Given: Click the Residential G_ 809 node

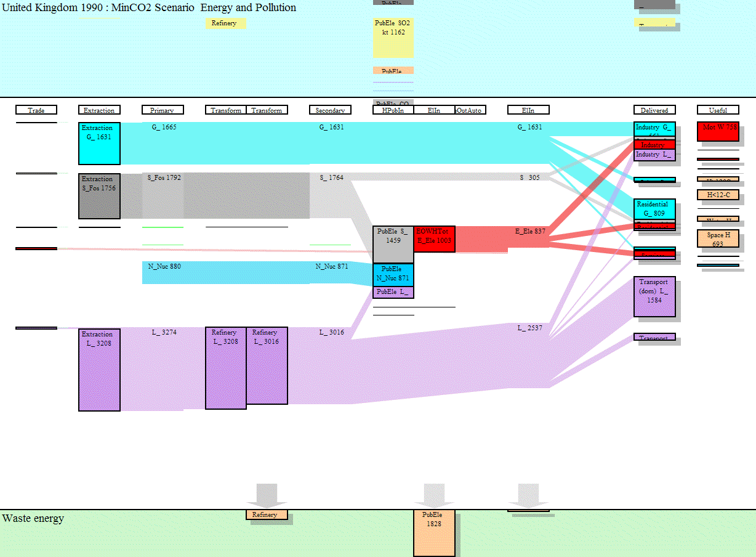Looking at the screenshot, I should tap(655, 209).
